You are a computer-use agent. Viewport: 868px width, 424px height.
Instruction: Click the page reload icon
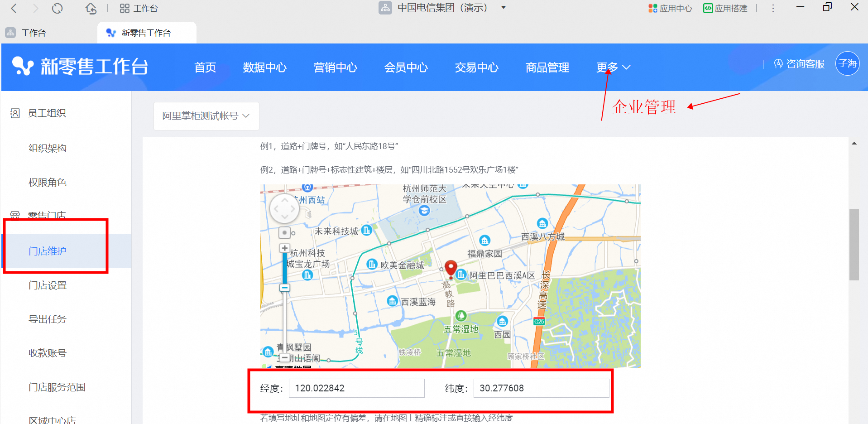[x=57, y=8]
